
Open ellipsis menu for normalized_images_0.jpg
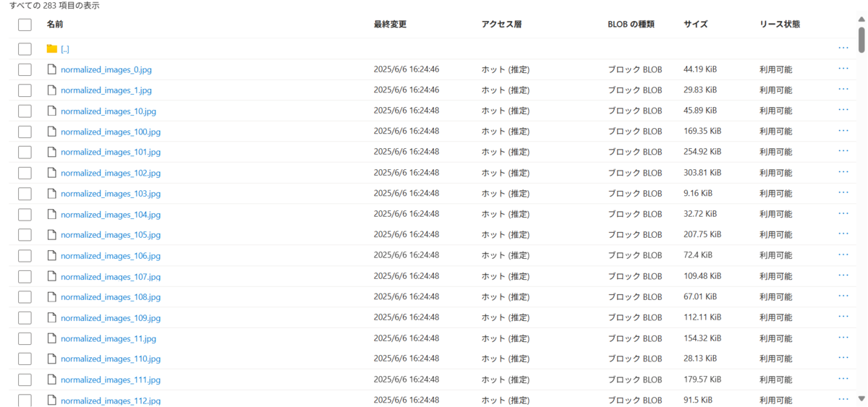point(843,69)
